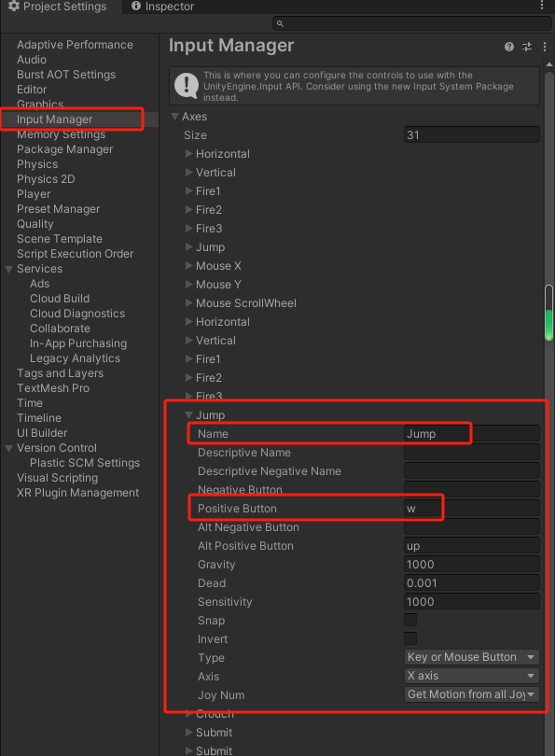Screen dimensions: 555x756
Task: Toggle the Invert checkbox
Action: click(410, 638)
